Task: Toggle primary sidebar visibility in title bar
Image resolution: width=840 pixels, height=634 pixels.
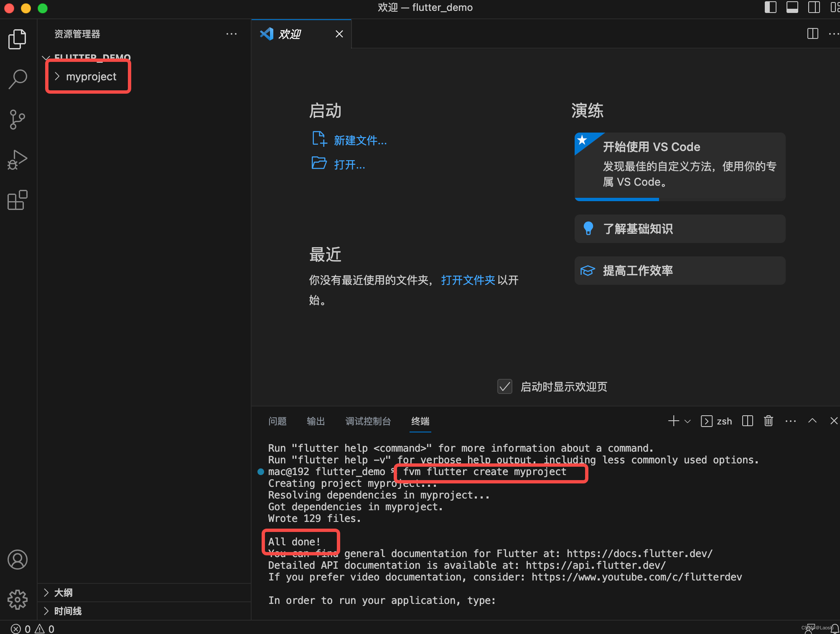Action: click(x=770, y=8)
